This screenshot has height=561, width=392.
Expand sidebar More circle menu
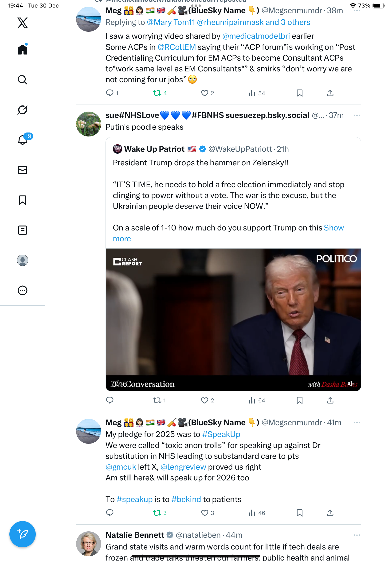[x=23, y=290]
